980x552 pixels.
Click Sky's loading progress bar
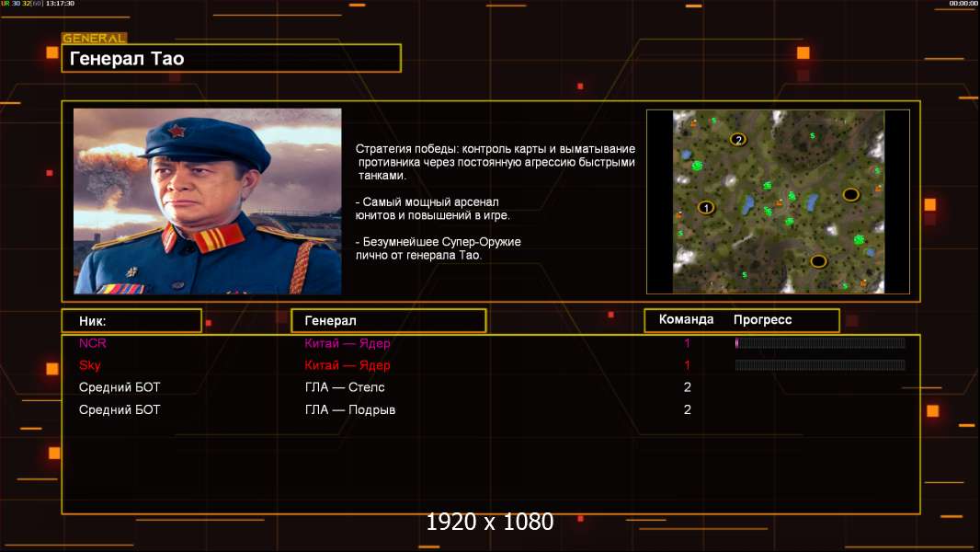pyautogui.click(x=820, y=365)
